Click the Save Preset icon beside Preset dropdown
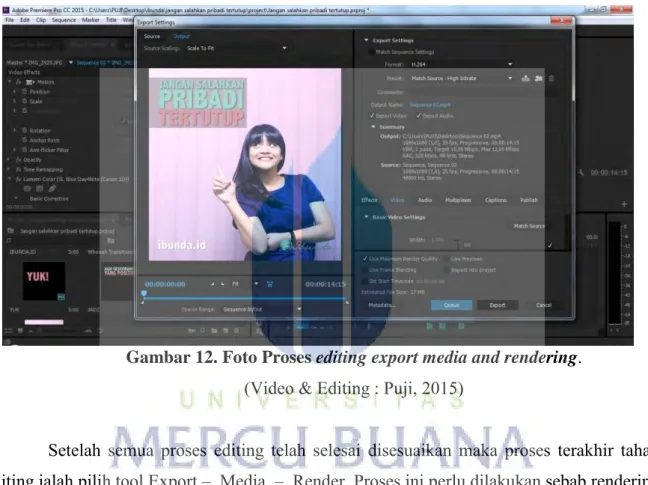Image resolution: width=648 pixels, height=485 pixels. pyautogui.click(x=525, y=78)
